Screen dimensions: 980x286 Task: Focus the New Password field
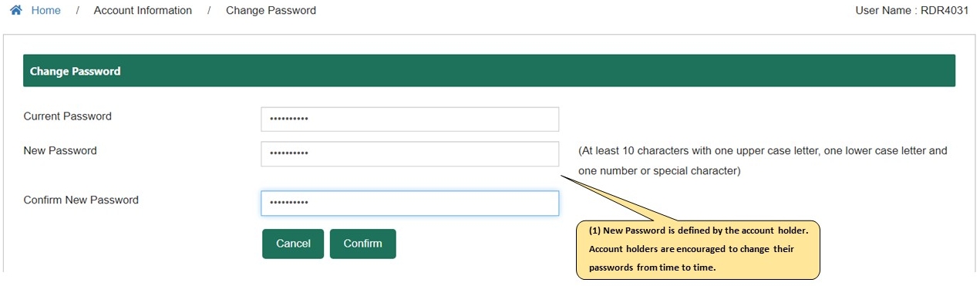point(409,153)
